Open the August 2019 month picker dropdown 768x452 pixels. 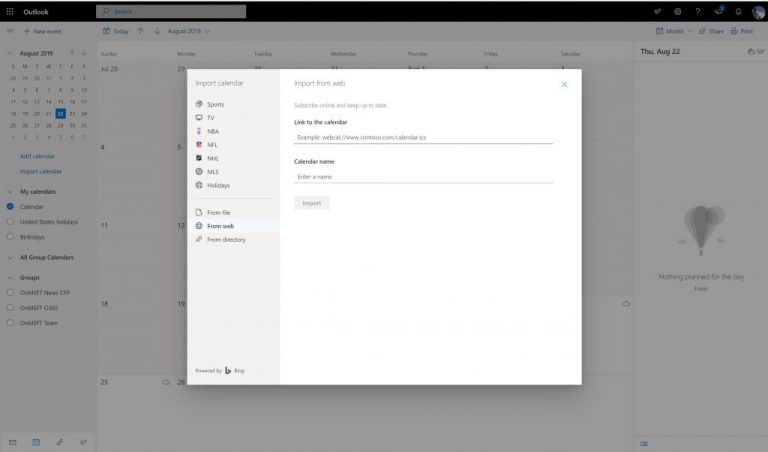[x=189, y=31]
